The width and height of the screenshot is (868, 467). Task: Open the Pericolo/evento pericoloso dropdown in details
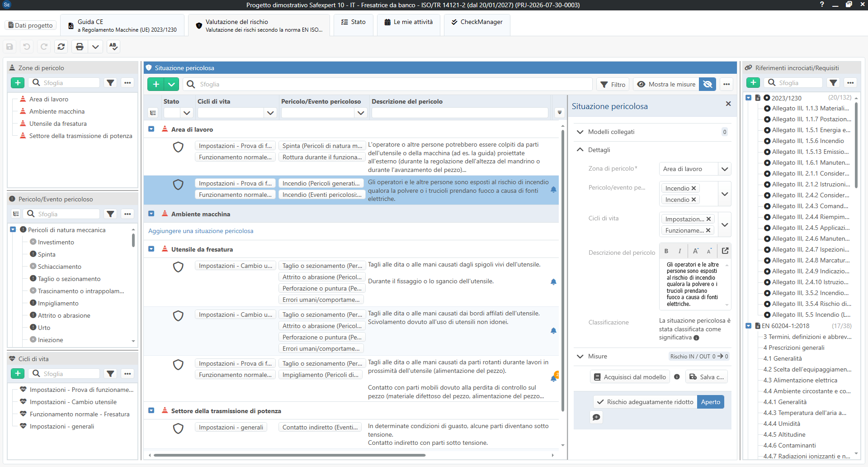coord(725,194)
